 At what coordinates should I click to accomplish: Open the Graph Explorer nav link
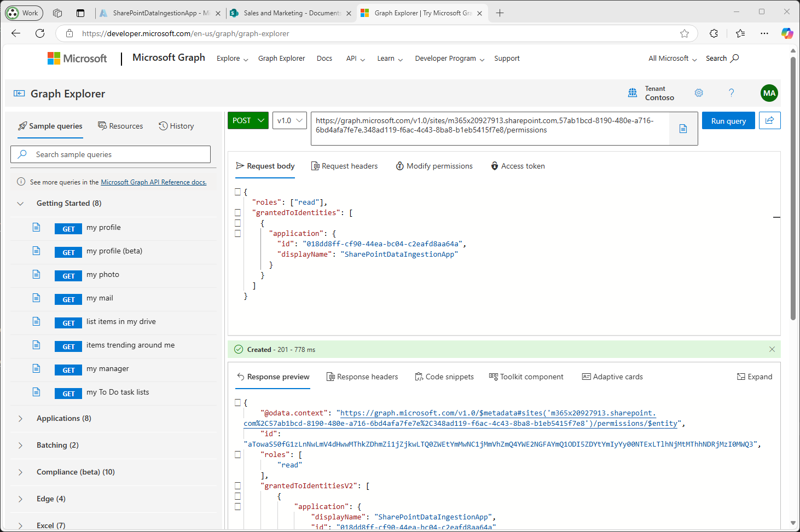(281, 59)
